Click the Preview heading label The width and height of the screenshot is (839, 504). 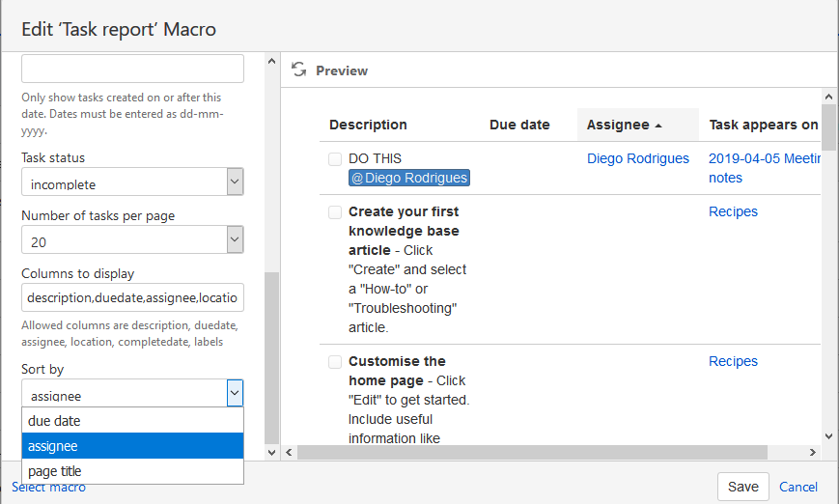click(x=342, y=70)
